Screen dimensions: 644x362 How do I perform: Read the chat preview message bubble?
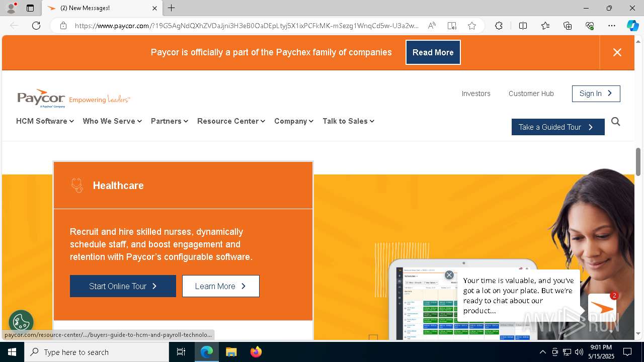coord(519,296)
